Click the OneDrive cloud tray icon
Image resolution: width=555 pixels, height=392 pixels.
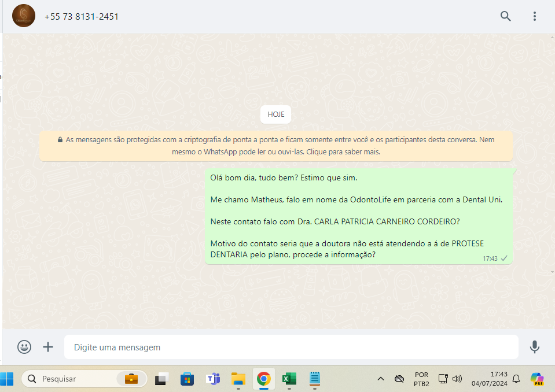[399, 379]
